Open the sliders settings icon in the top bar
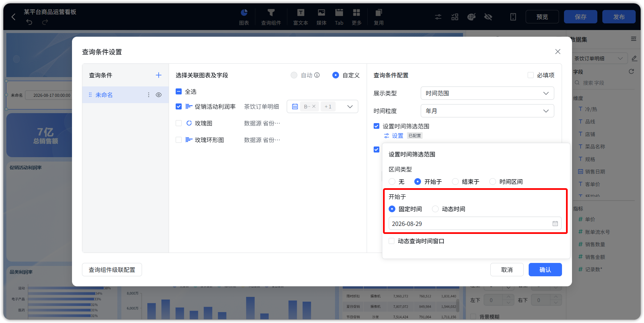The height and width of the screenshot is (323, 644). pyautogui.click(x=438, y=17)
